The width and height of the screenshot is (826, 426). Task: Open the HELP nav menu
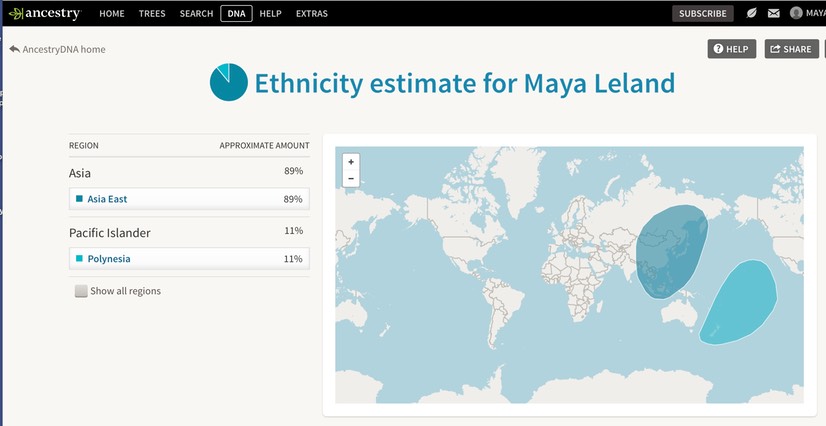(x=270, y=14)
